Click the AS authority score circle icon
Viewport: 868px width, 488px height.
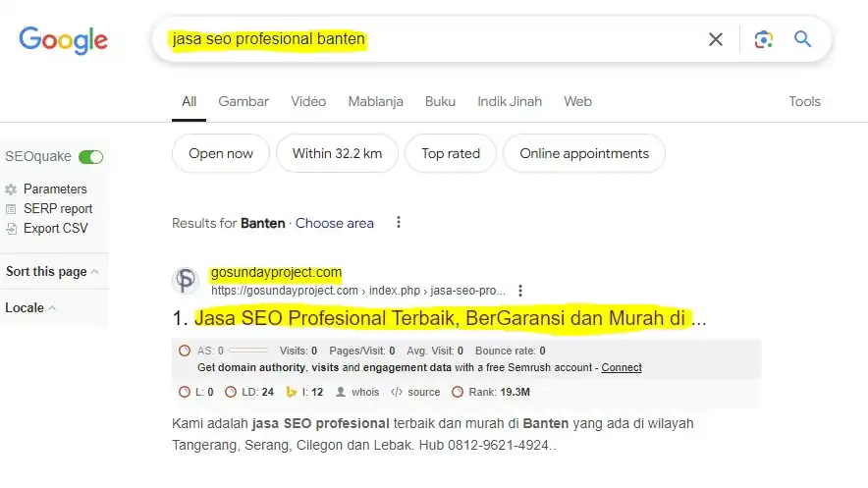pos(185,351)
